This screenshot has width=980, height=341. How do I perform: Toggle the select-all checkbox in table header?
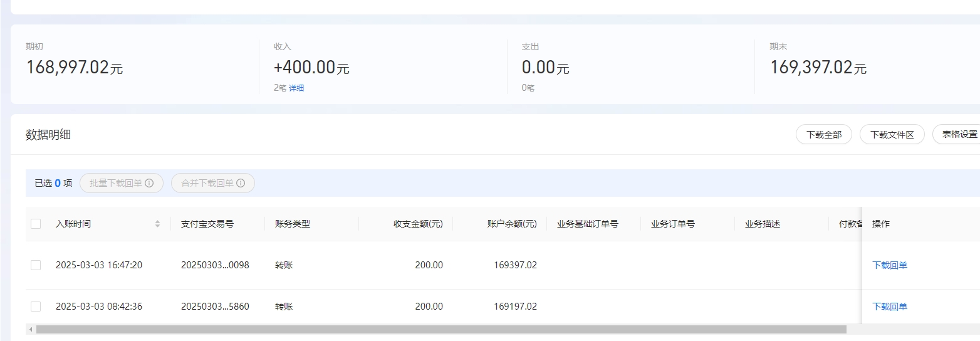[x=36, y=224]
